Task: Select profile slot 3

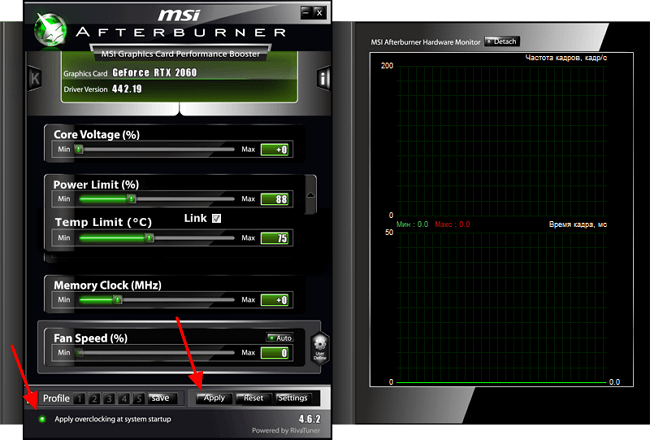Action: coord(109,399)
